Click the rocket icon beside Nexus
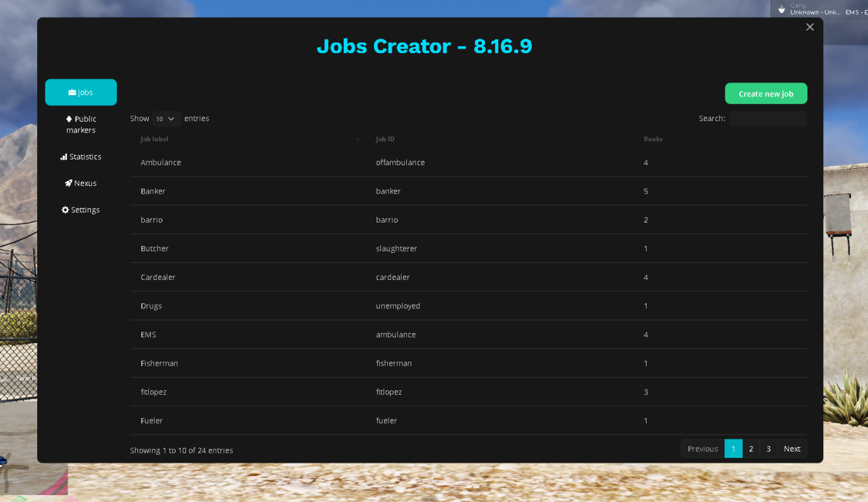Image resolution: width=868 pixels, height=502 pixels. (x=68, y=183)
